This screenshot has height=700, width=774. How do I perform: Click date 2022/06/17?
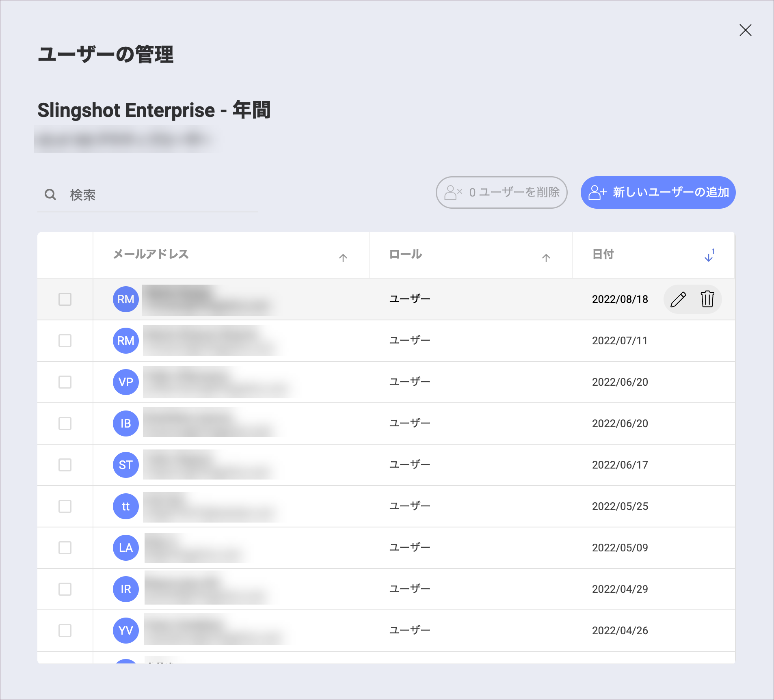coord(620,465)
